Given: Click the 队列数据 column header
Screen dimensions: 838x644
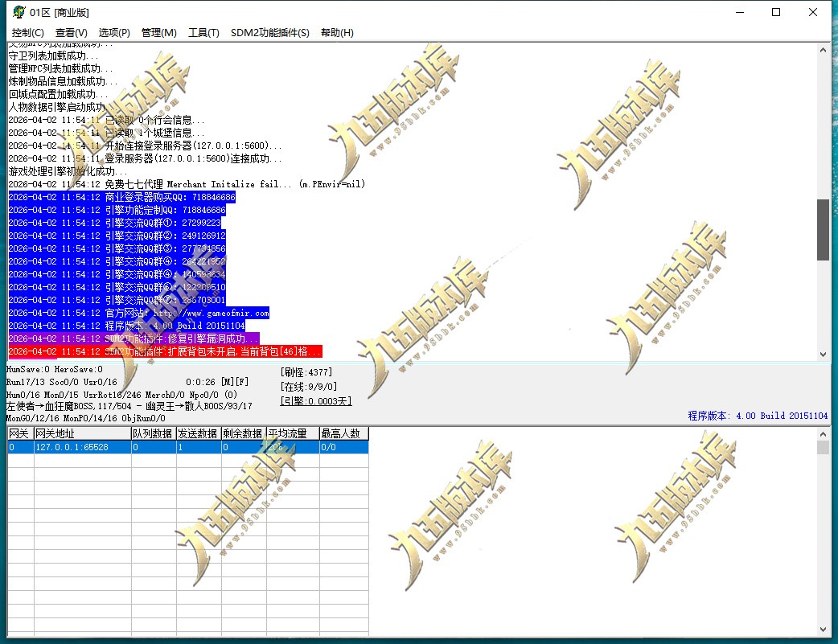Looking at the screenshot, I should pyautogui.click(x=154, y=433).
